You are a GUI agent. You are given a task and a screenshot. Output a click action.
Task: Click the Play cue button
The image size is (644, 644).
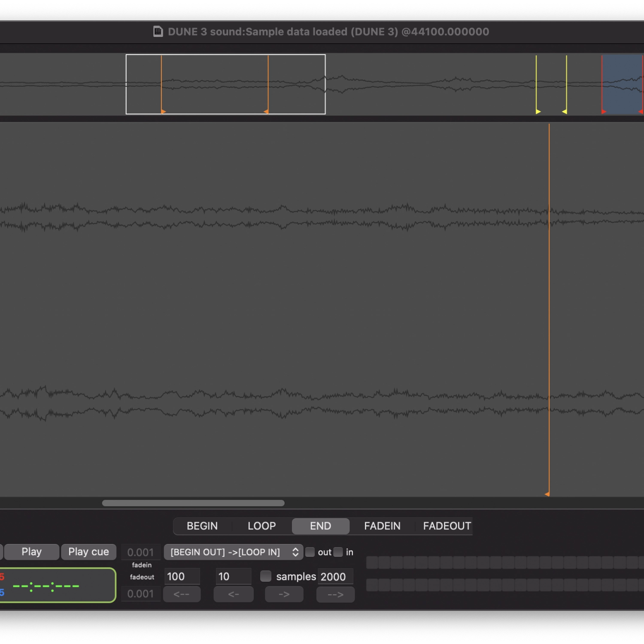click(88, 552)
